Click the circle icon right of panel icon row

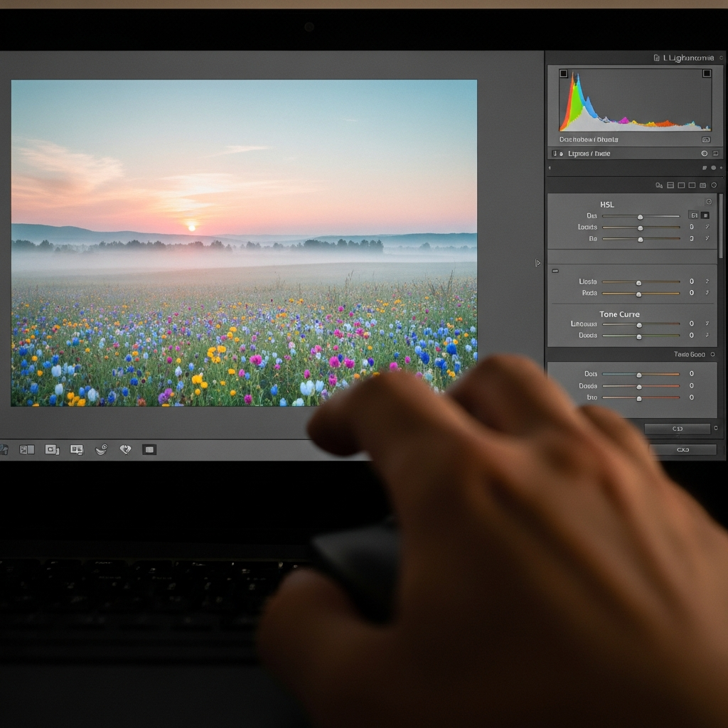[x=714, y=185]
